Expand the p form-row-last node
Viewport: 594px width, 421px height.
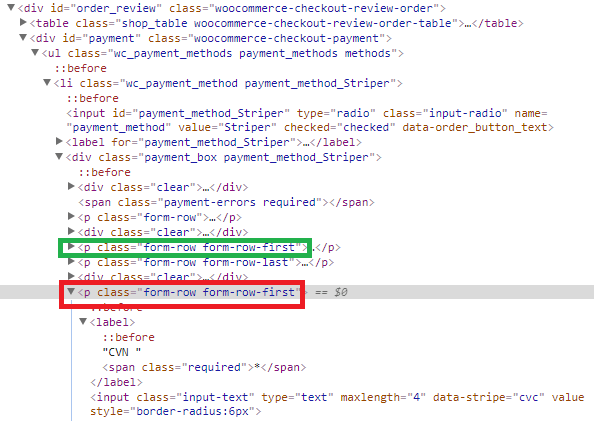(x=71, y=261)
